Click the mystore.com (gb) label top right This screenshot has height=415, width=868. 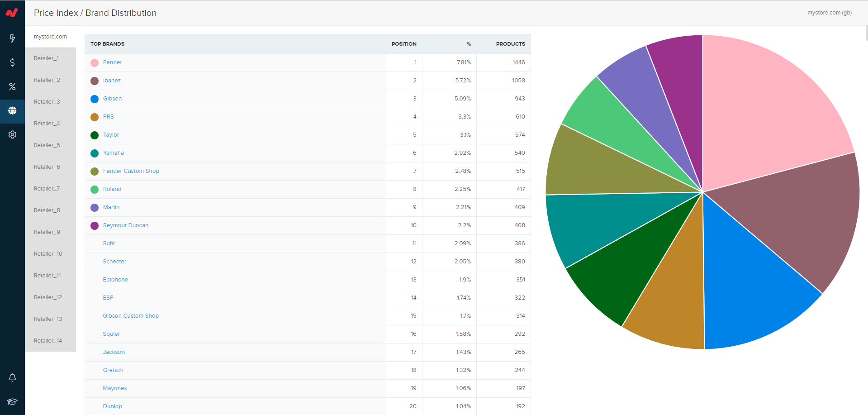pyautogui.click(x=830, y=13)
